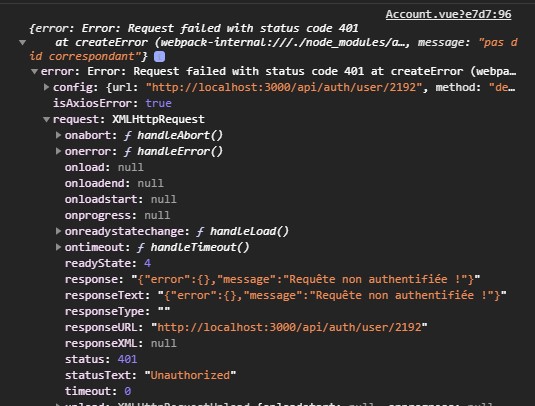The height and width of the screenshot is (406, 535).
Task: Select the 'isAxiosError: true' row
Action: (x=112, y=103)
